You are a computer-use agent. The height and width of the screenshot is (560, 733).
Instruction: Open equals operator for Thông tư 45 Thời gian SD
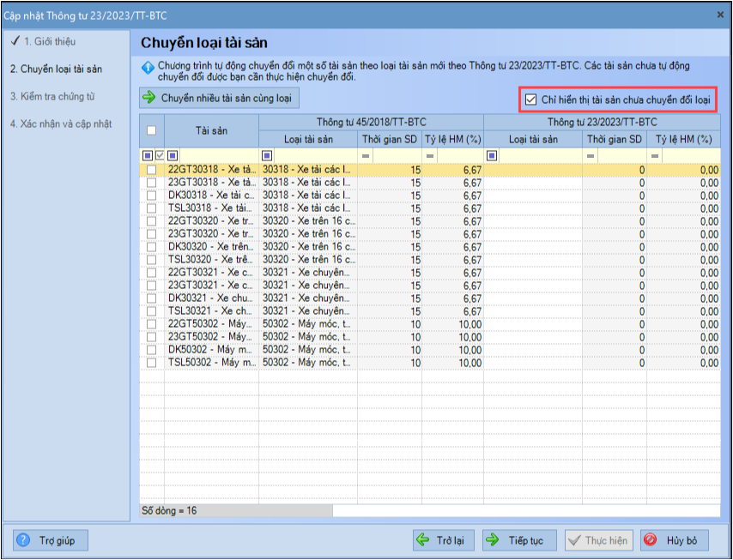(x=366, y=155)
